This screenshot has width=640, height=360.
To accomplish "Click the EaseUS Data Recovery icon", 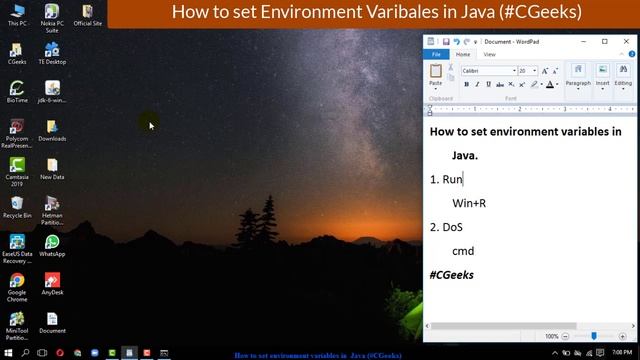I will [17, 249].
